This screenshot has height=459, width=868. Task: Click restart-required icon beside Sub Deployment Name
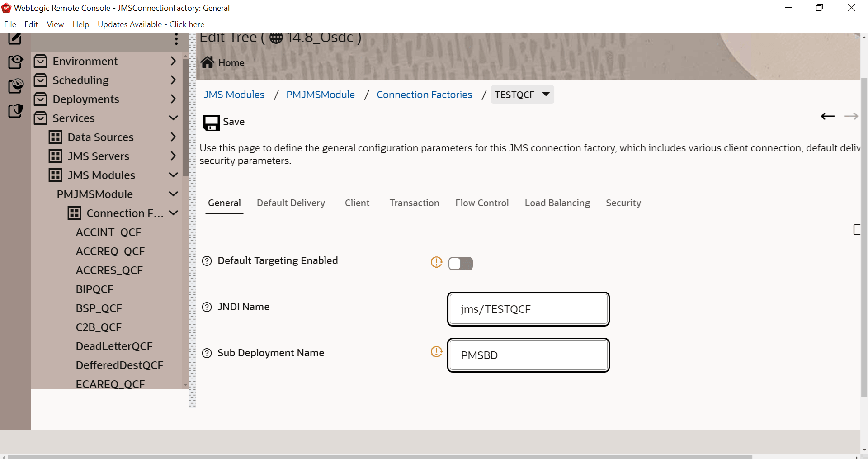coord(436,352)
